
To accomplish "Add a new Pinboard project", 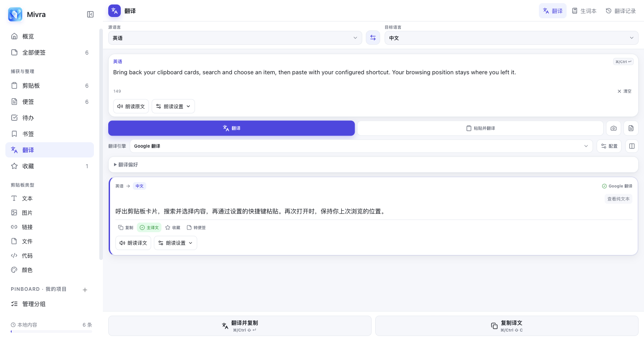I will coord(85,290).
